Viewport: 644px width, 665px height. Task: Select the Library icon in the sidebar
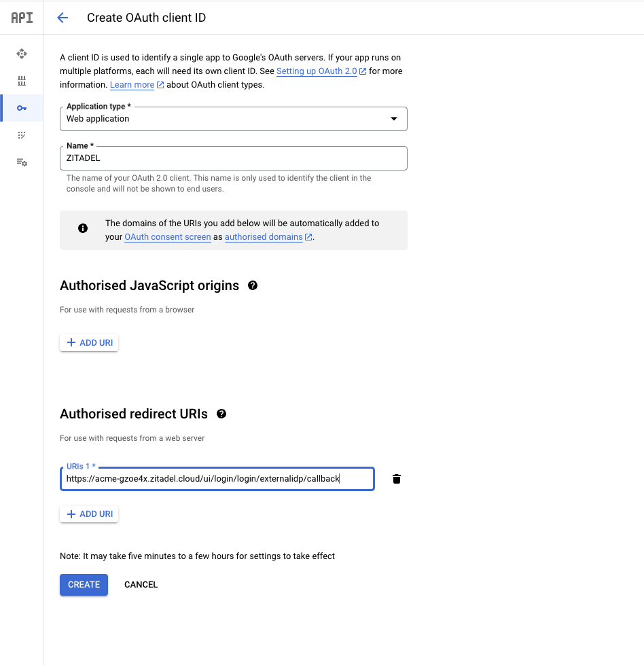click(x=22, y=80)
